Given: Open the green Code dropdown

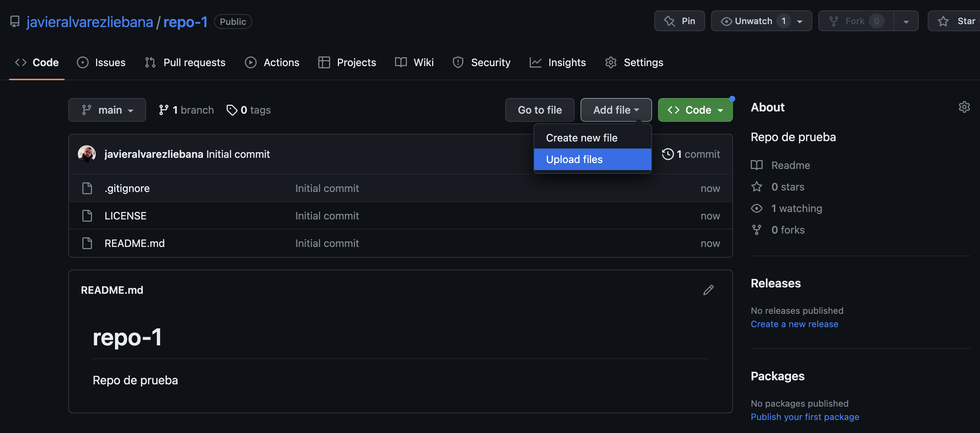Looking at the screenshot, I should point(695,110).
